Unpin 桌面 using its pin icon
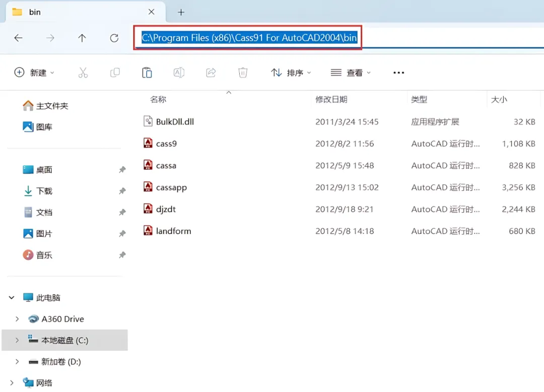The width and height of the screenshot is (544, 392). click(122, 170)
